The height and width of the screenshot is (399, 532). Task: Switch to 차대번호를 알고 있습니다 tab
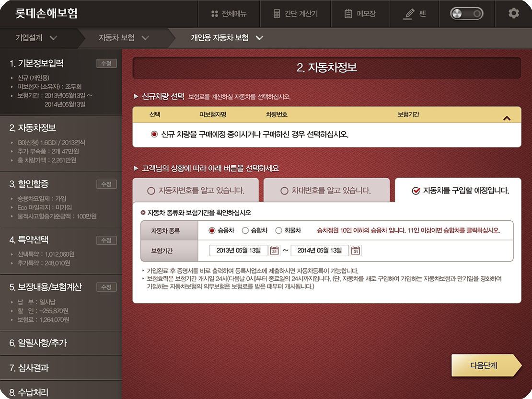pyautogui.click(x=326, y=190)
